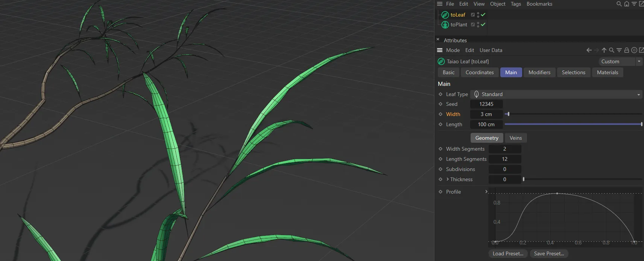Open the Tags menu
The image size is (644, 261).
click(516, 4)
